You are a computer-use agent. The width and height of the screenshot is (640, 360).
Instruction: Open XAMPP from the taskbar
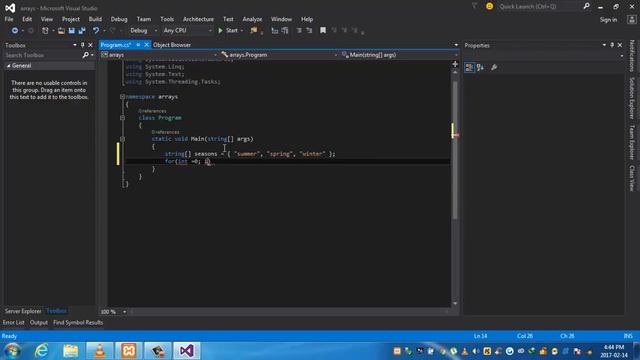[129, 351]
